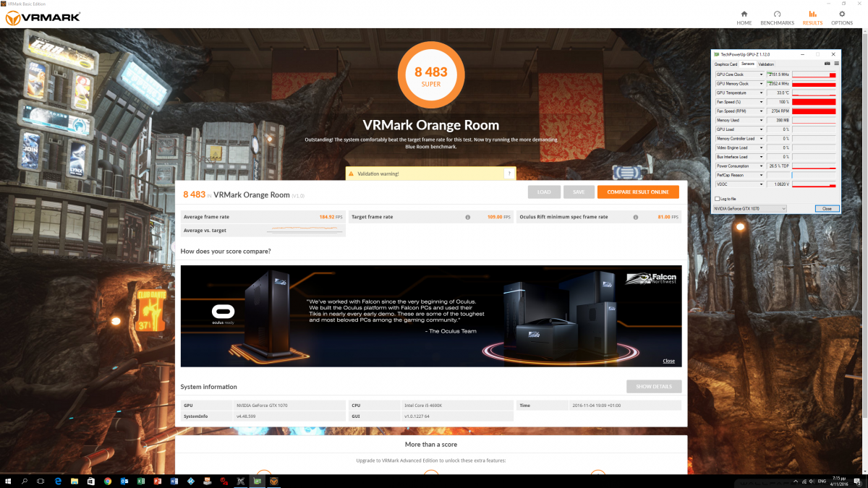Click GPU-Z screenshot camera icon
This screenshot has width=868, height=488.
click(x=827, y=64)
